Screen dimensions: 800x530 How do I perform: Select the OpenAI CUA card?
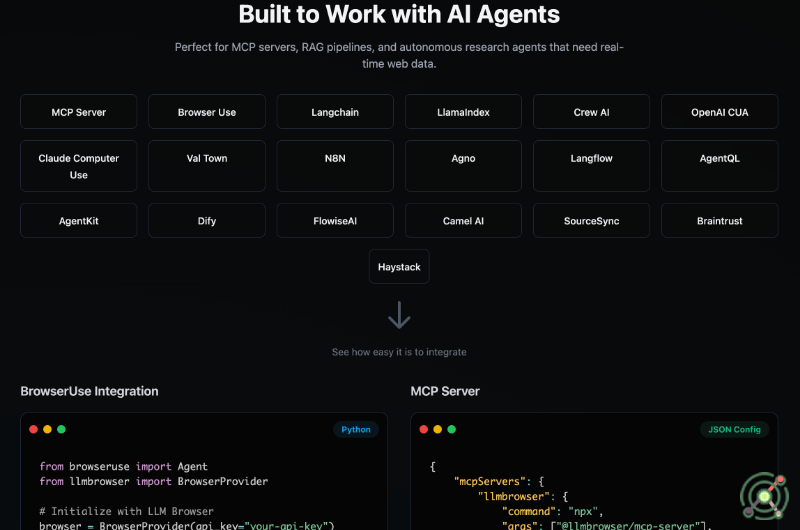(x=719, y=112)
